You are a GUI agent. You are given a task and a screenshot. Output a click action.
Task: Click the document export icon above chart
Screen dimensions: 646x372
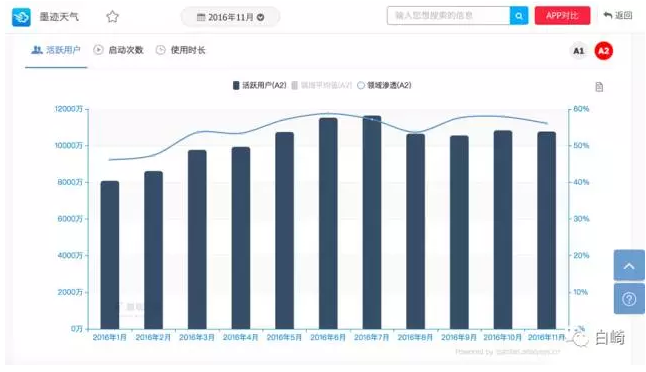tap(599, 87)
